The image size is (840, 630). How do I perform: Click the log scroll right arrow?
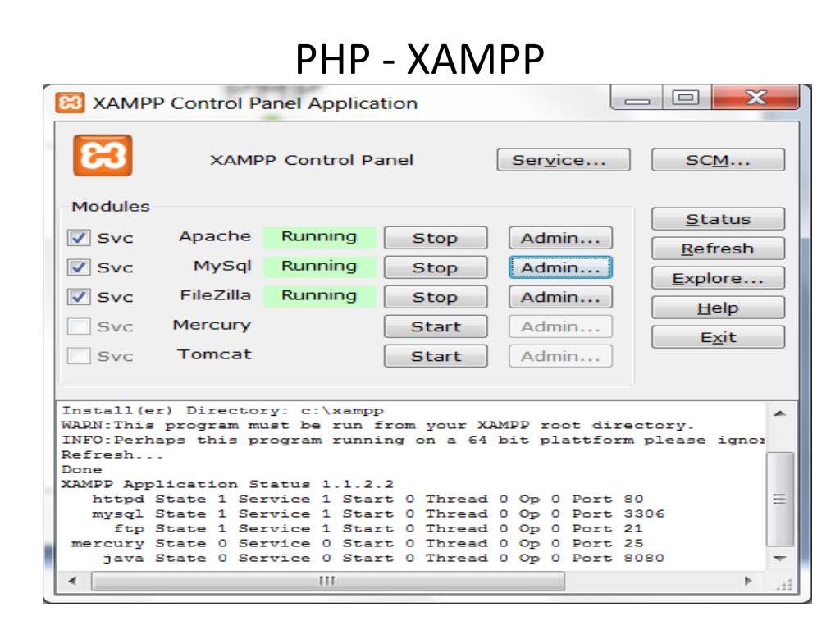(x=749, y=581)
